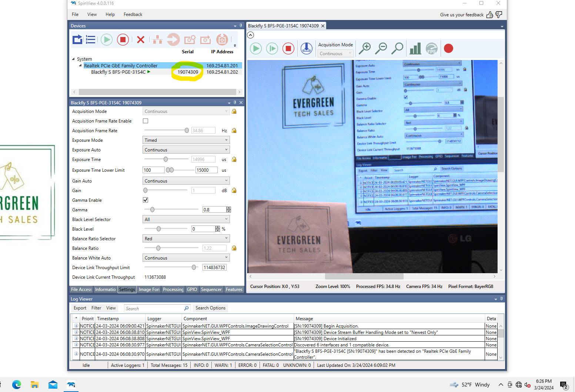Click the Exposure Time Lower Limit value field

pyautogui.click(x=153, y=170)
